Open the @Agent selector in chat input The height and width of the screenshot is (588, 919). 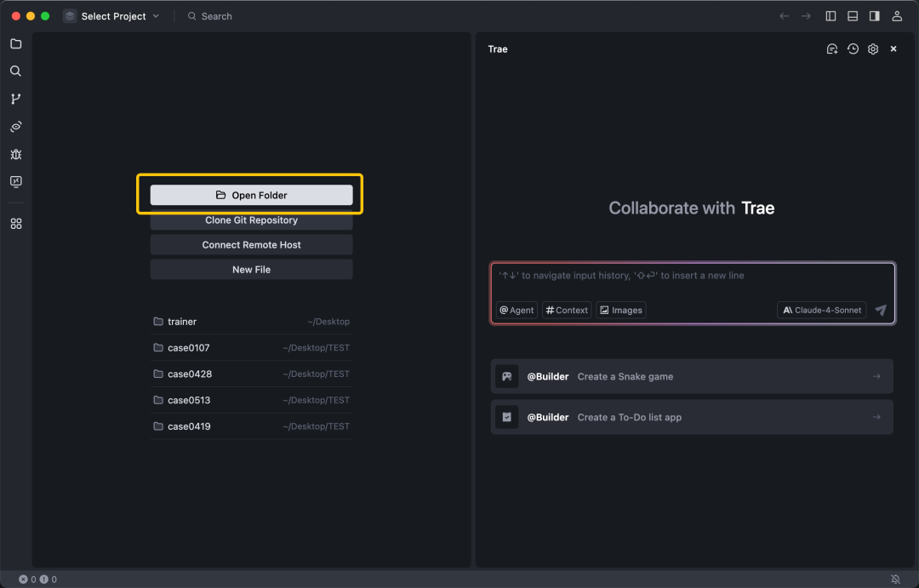point(517,311)
